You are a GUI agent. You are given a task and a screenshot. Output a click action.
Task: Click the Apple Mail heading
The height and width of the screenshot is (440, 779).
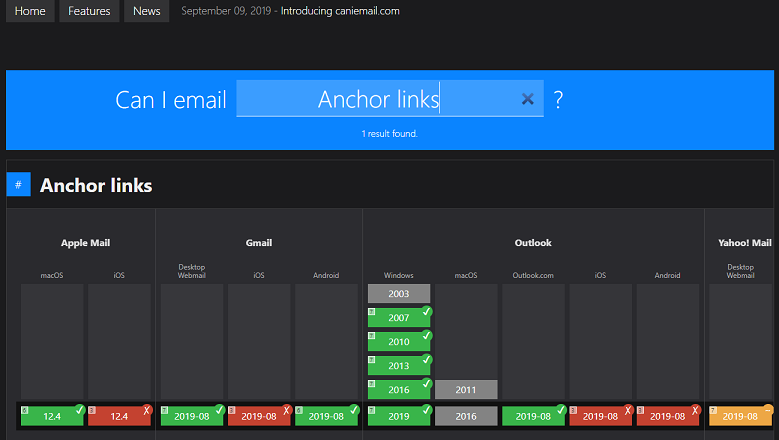click(x=85, y=243)
